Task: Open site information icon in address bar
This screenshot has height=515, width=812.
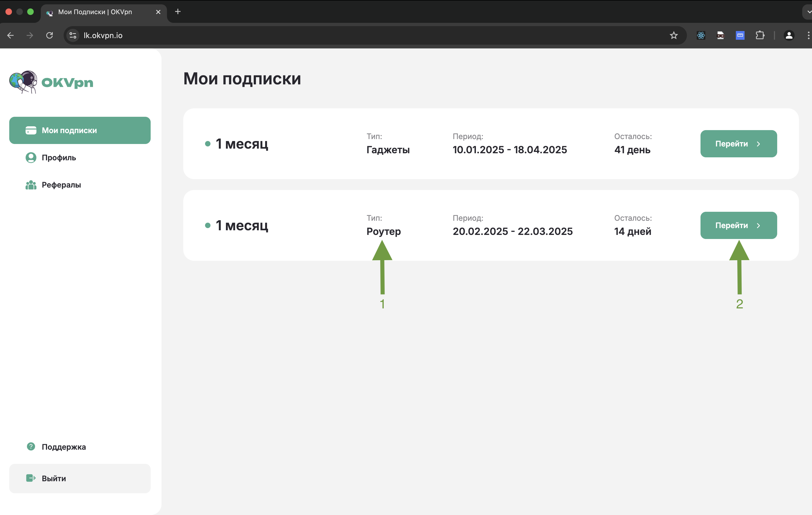Action: pyautogui.click(x=73, y=35)
